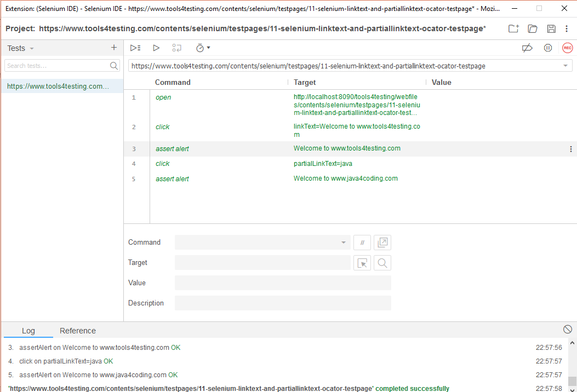This screenshot has height=392, width=577.
Task: Click log scrollbar down arrow
Action: (572, 389)
